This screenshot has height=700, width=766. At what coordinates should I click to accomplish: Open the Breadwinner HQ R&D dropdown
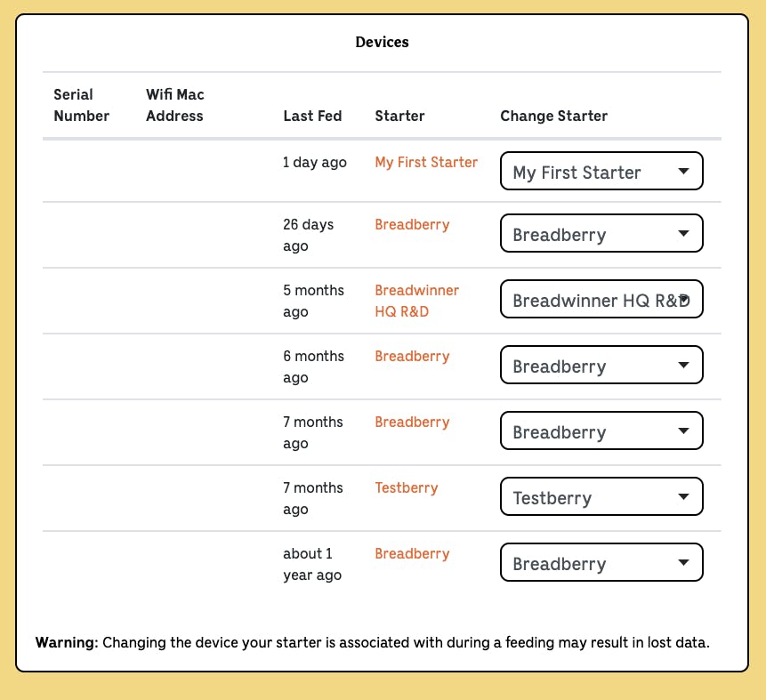[x=601, y=300]
